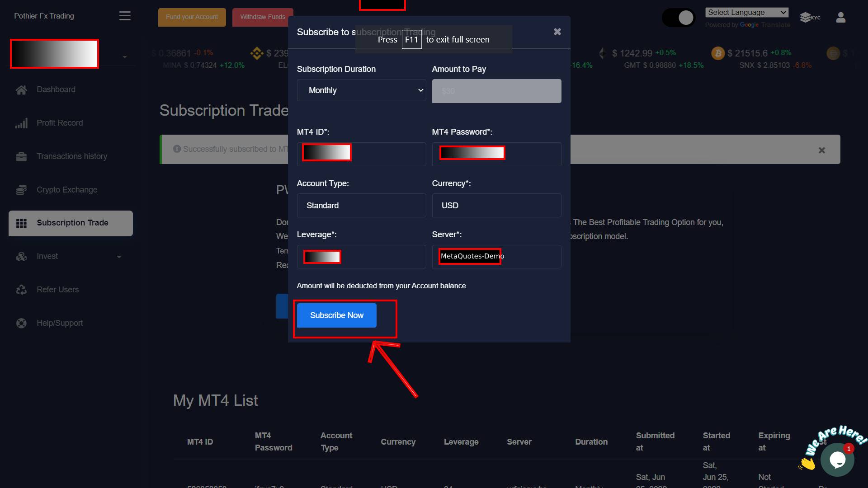Viewport: 868px width, 488px height.
Task: Click the Dashboard home icon
Action: pos(21,90)
